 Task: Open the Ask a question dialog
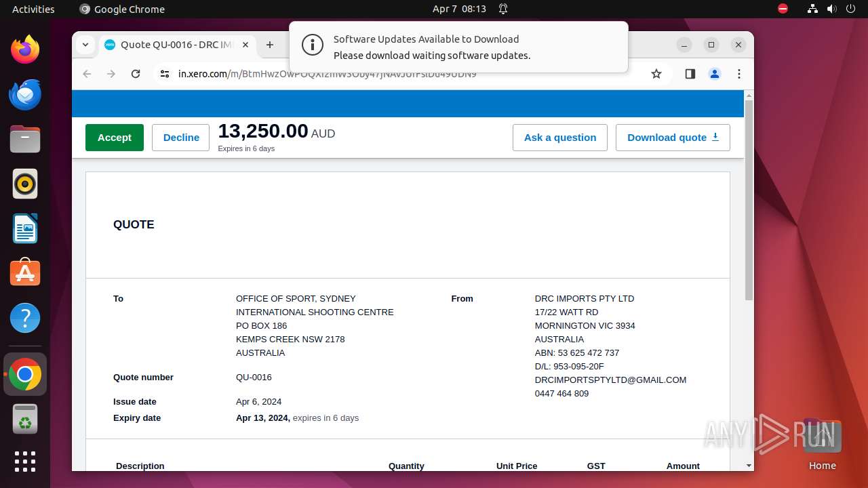point(560,138)
